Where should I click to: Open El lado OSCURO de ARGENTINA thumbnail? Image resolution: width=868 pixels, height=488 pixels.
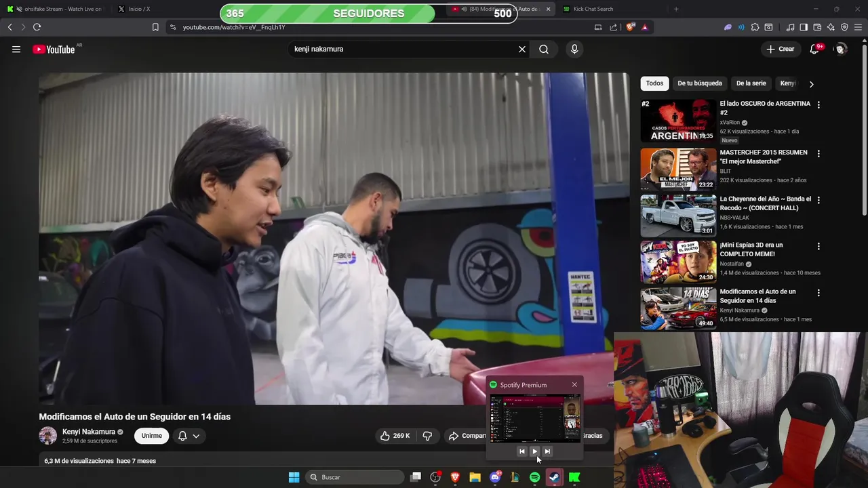(x=678, y=121)
